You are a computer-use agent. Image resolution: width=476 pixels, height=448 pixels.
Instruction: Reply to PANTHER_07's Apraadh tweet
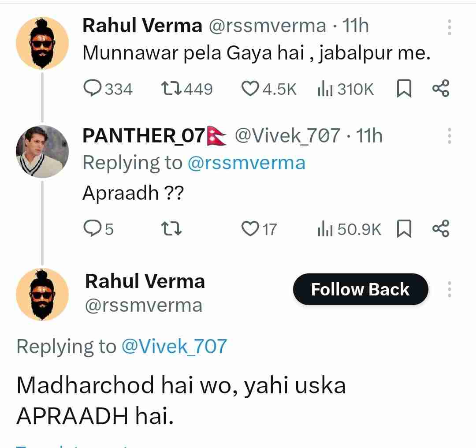[x=92, y=228]
